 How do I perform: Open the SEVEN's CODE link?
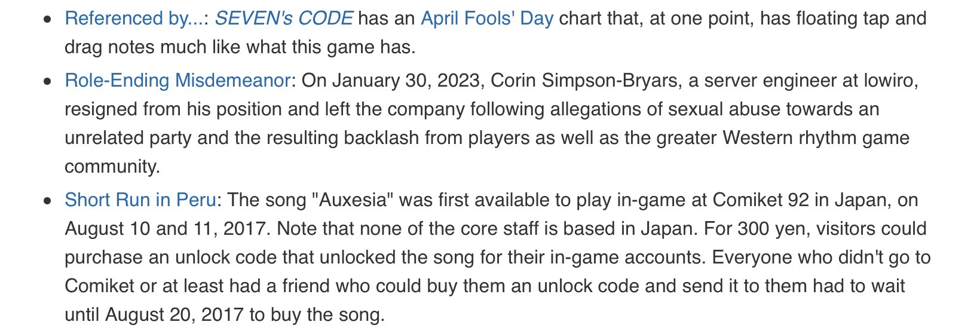click(x=283, y=19)
